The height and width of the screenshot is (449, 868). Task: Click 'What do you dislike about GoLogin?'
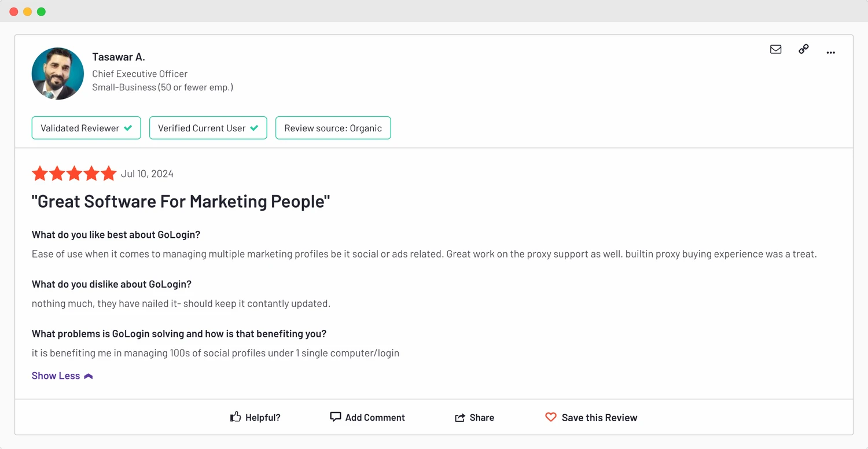point(112,284)
